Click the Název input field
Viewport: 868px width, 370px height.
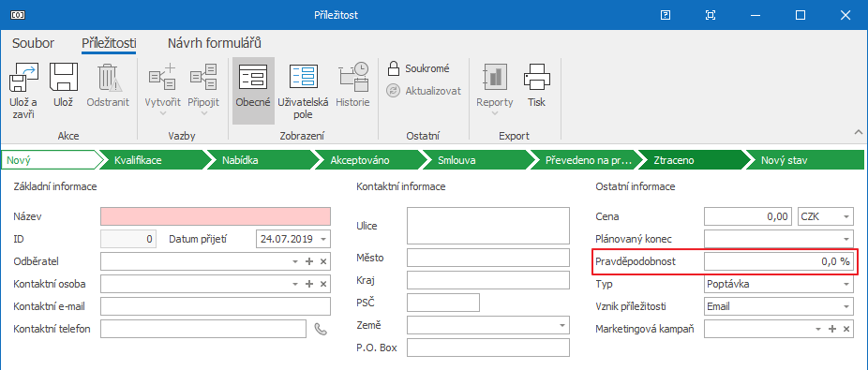(x=216, y=216)
